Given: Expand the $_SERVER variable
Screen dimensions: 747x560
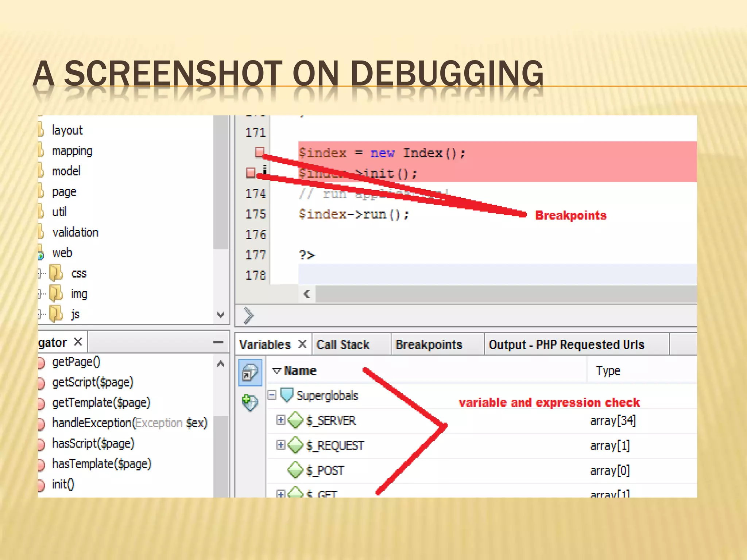Looking at the screenshot, I should click(x=280, y=420).
